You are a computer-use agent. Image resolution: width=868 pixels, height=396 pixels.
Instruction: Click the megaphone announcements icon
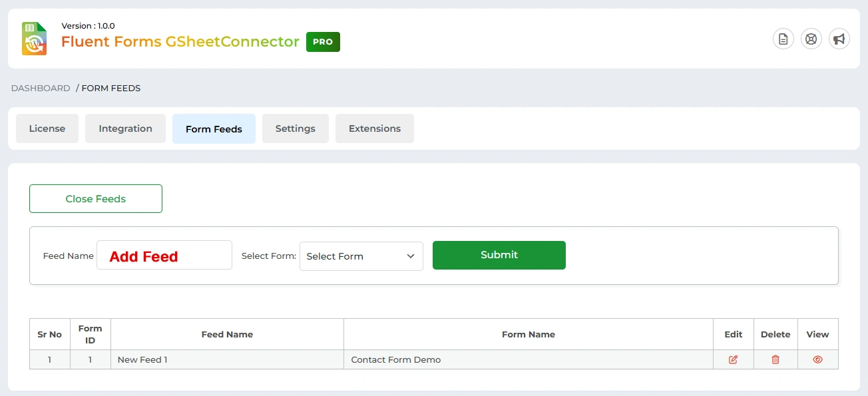click(x=839, y=39)
